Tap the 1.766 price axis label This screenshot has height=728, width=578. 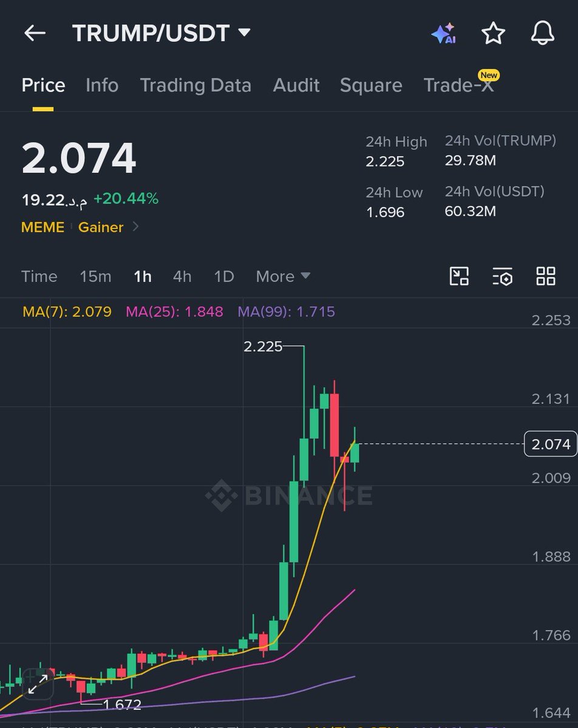pyautogui.click(x=551, y=635)
